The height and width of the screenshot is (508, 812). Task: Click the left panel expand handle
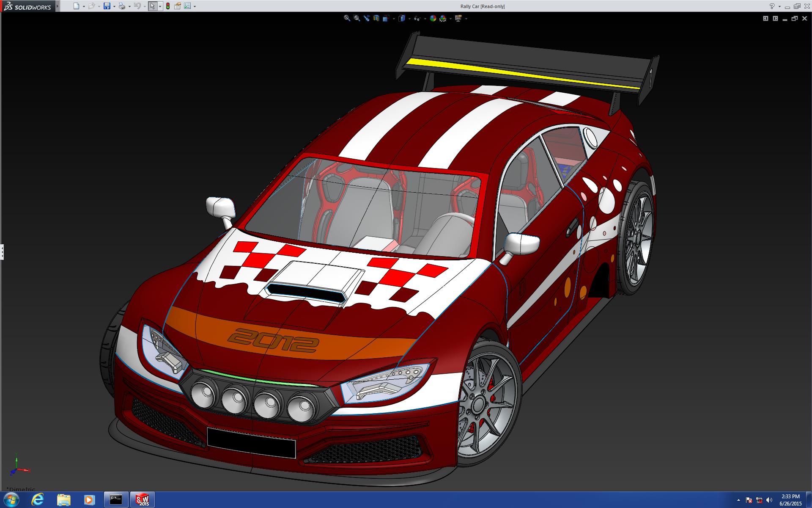(2, 252)
